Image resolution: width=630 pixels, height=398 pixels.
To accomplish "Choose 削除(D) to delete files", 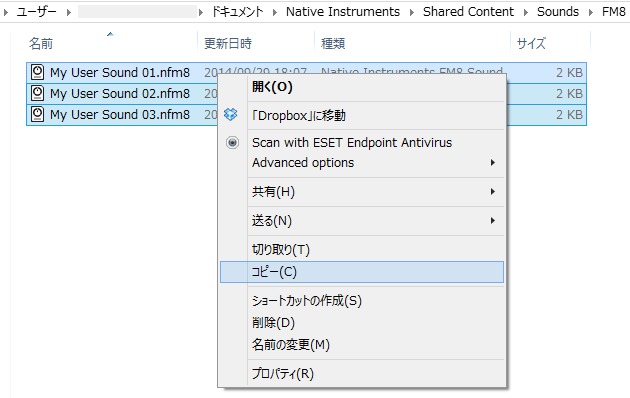I will [362, 322].
